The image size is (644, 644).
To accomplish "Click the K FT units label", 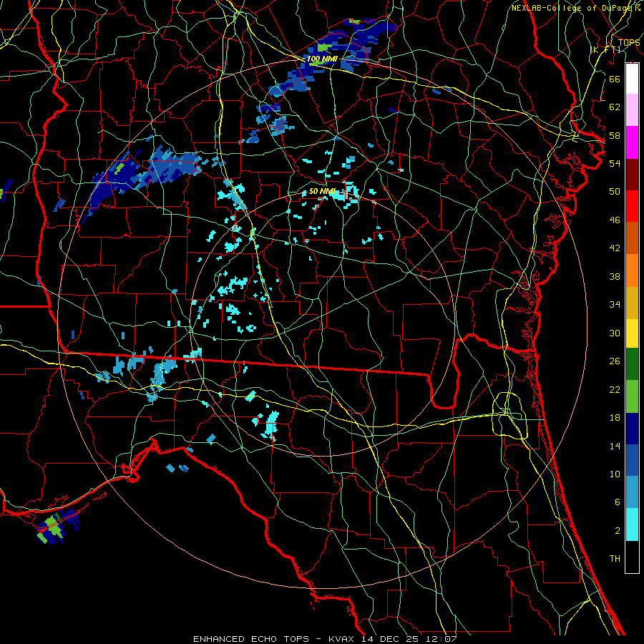I will (605, 50).
